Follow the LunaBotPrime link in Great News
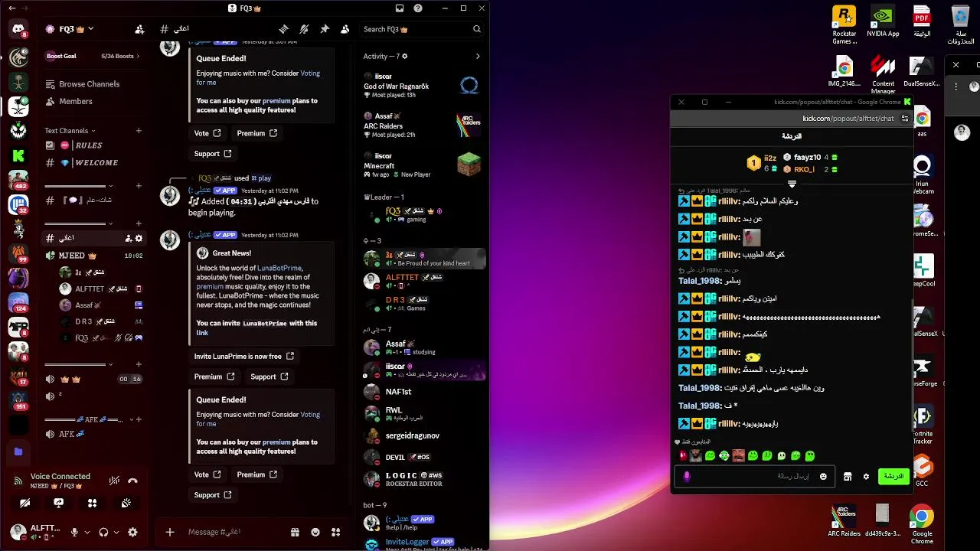 pyautogui.click(x=279, y=268)
